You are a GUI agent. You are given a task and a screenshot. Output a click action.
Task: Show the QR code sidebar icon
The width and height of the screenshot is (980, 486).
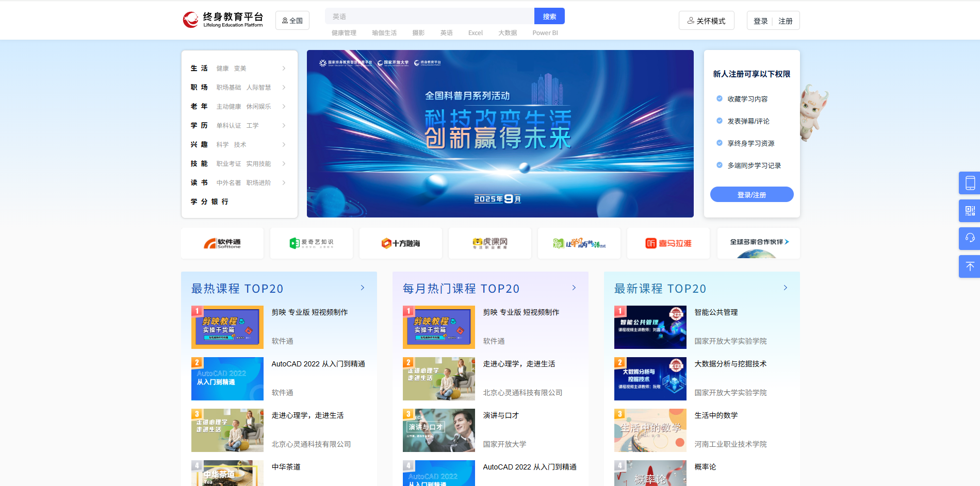point(970,211)
